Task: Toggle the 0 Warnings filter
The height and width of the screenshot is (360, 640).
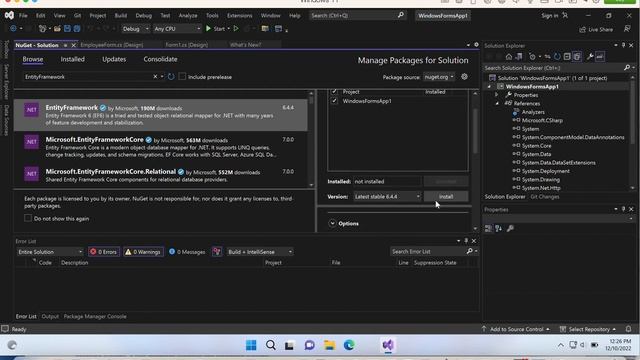Action: coord(143,252)
